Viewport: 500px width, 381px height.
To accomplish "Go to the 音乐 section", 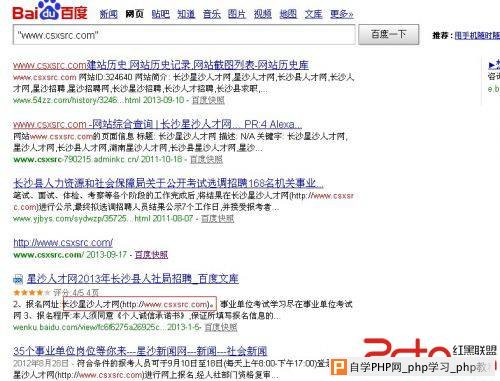I will point(212,14).
